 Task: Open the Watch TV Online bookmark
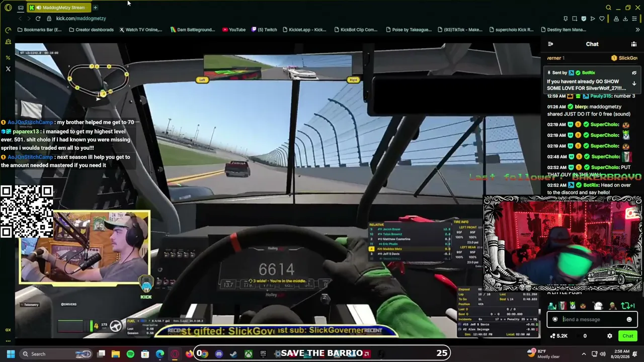(140, 30)
